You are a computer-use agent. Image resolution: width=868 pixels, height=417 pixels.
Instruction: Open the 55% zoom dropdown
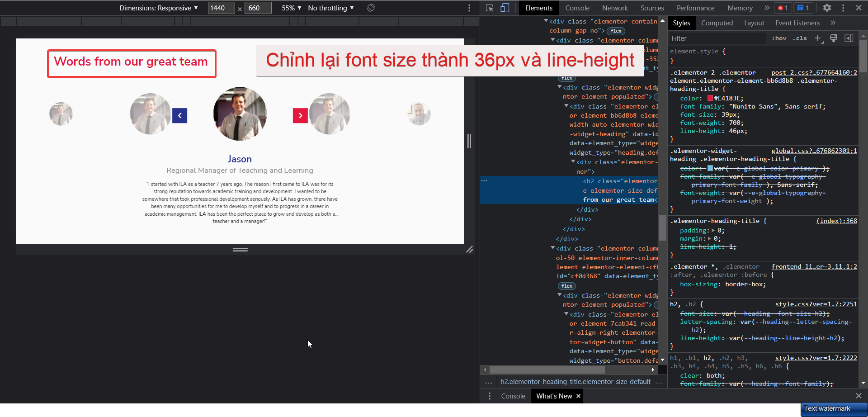coord(292,8)
